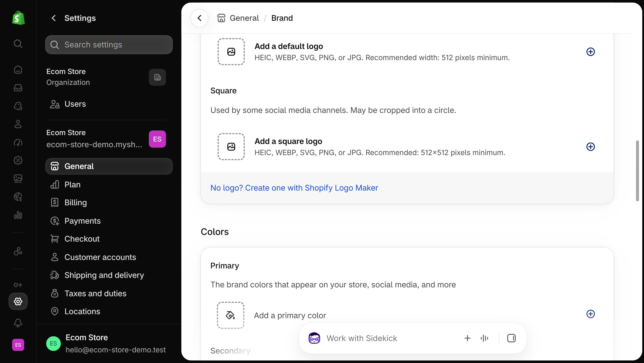644x363 pixels.
Task: Go to Home via the left rail icon
Action: [x=18, y=70]
